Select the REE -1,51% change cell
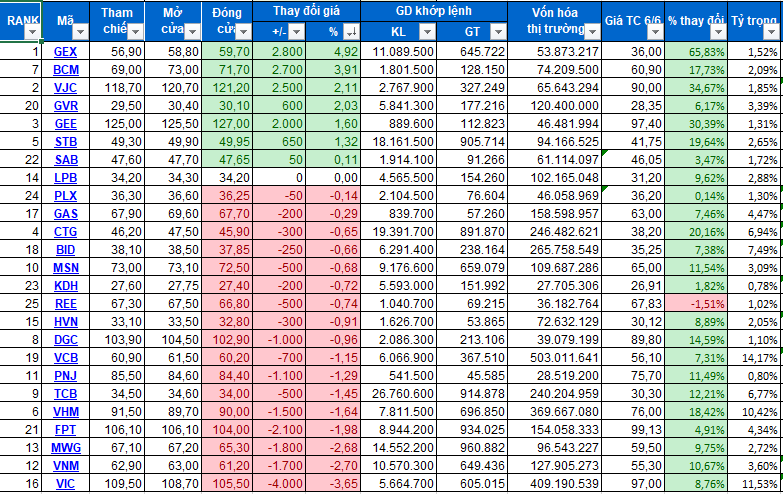This screenshot has height=494, width=783. (696, 304)
